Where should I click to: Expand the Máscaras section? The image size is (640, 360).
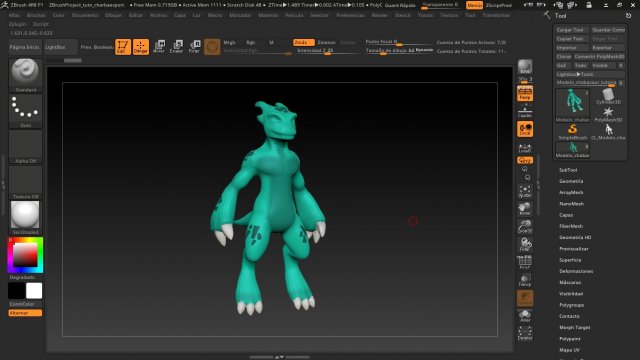[x=570, y=282]
